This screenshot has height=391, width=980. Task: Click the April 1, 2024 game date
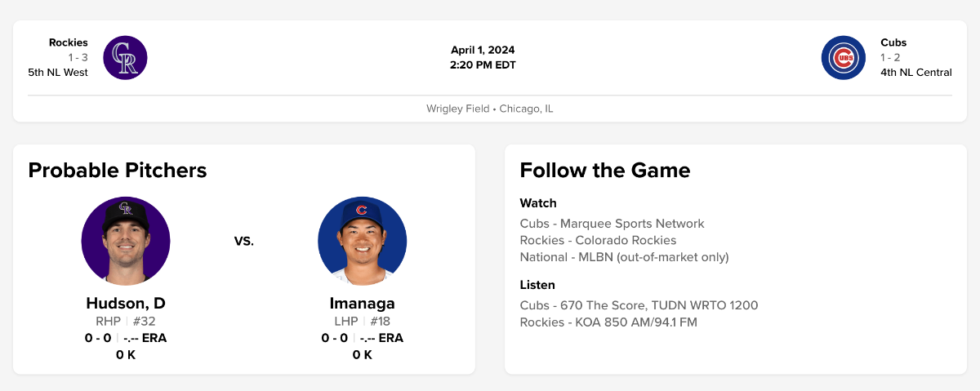pos(483,50)
